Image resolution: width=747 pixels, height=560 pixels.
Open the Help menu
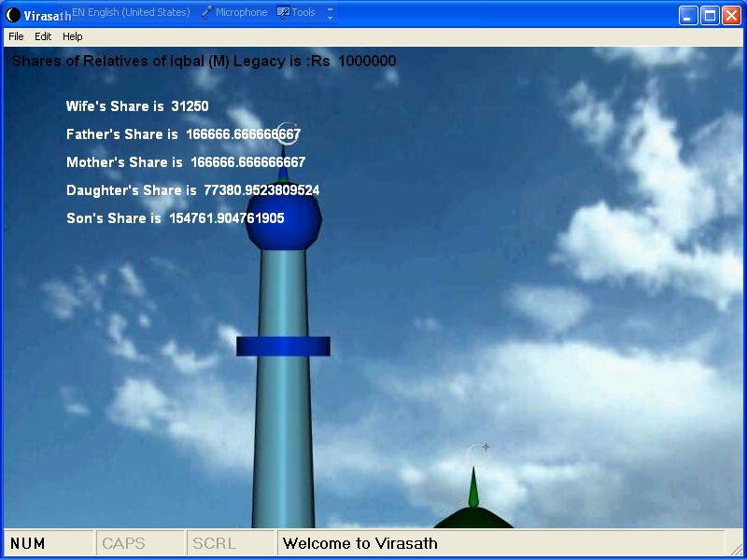tap(73, 36)
